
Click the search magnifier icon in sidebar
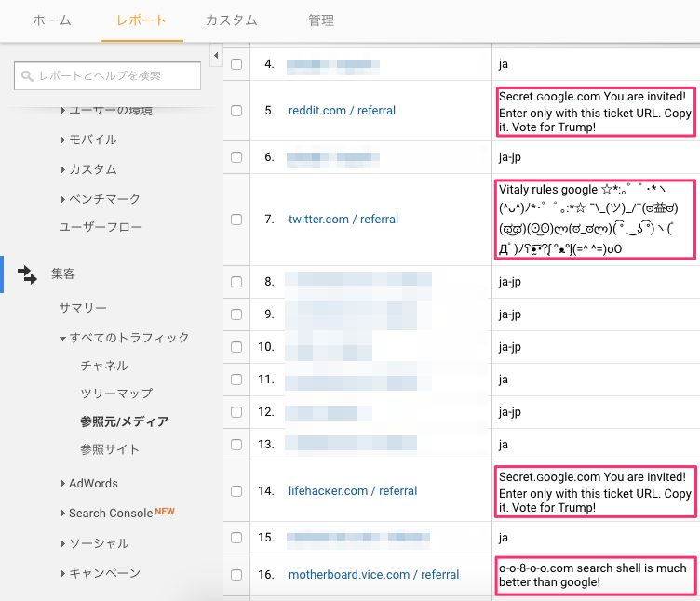[x=27, y=76]
